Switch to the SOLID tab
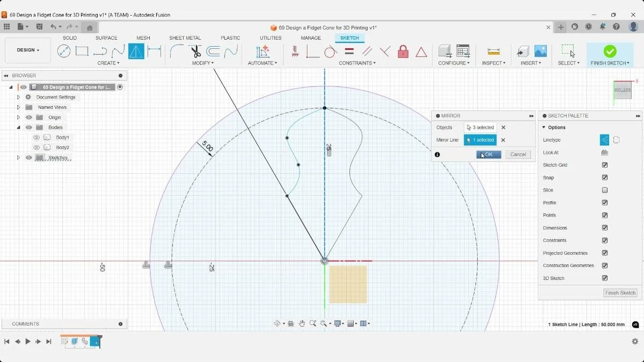Screen dimensions: 644x362 coord(70,38)
